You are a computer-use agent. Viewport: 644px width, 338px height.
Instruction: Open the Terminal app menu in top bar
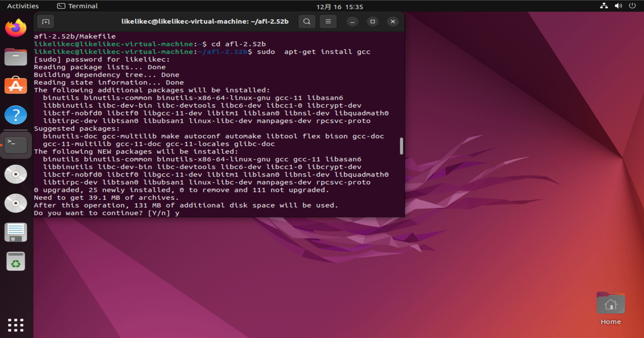[x=77, y=6]
